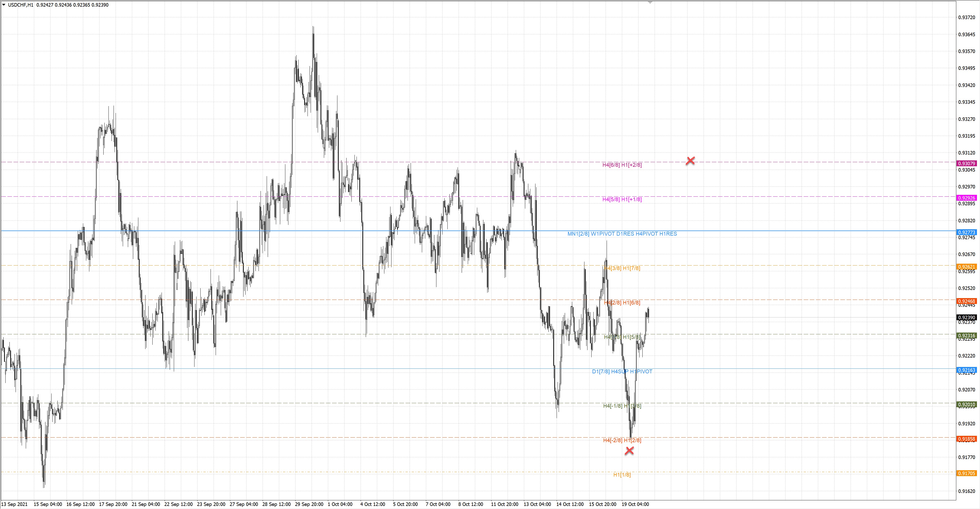The width and height of the screenshot is (980, 509).
Task: Click the black triangle beside USDCHF,H1
Action: click(4, 5)
